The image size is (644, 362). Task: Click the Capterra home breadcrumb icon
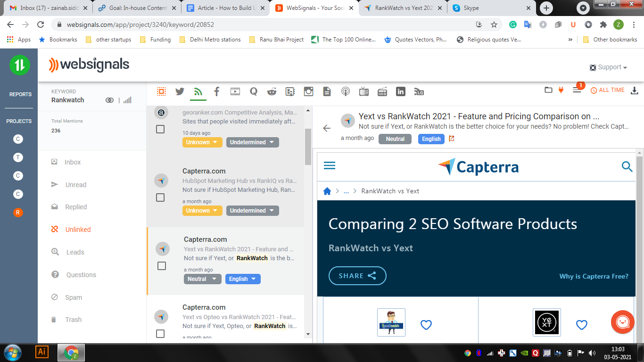(327, 191)
